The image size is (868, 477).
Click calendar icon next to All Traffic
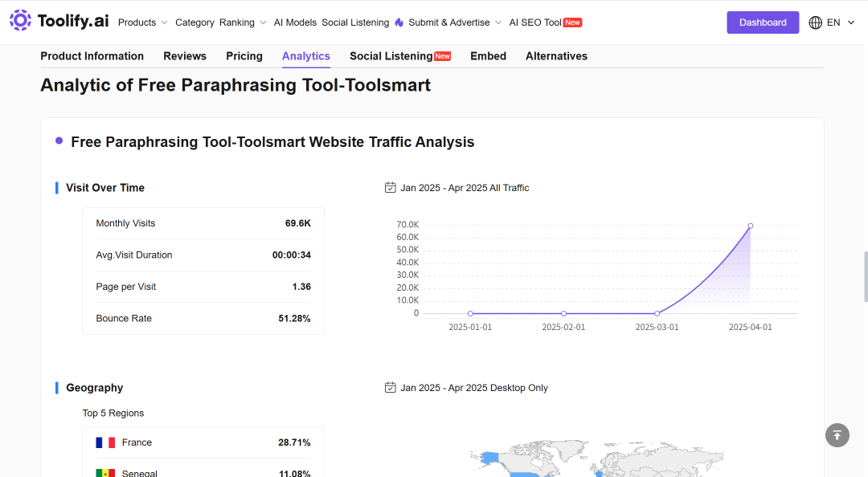(x=391, y=188)
